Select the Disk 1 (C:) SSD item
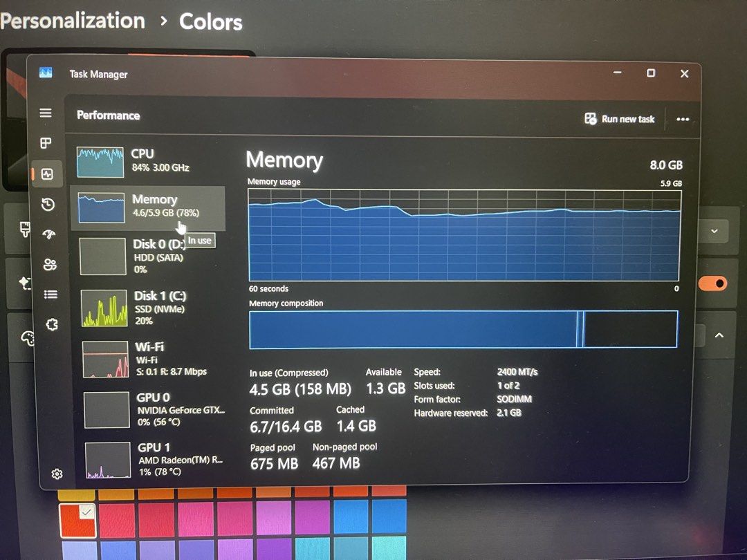Screen dimensions: 747x560 click(151, 308)
